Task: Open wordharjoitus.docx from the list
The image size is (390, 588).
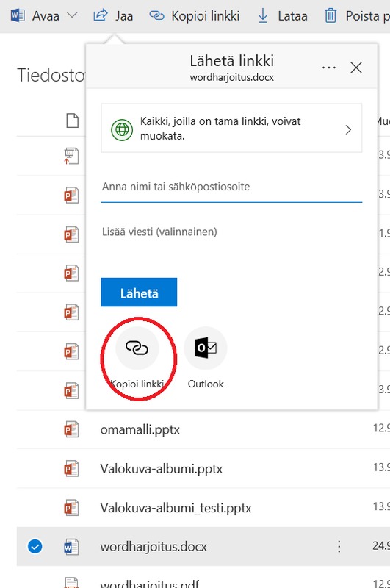Action: tap(154, 547)
